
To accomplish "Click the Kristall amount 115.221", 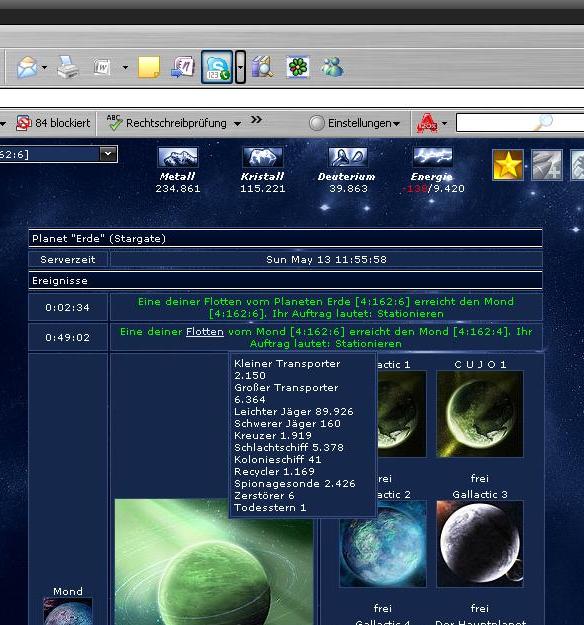I will pyautogui.click(x=263, y=189).
